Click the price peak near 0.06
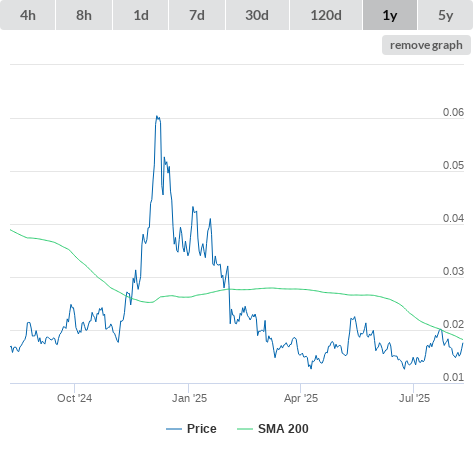Screen dimensions: 474x455 (157, 117)
